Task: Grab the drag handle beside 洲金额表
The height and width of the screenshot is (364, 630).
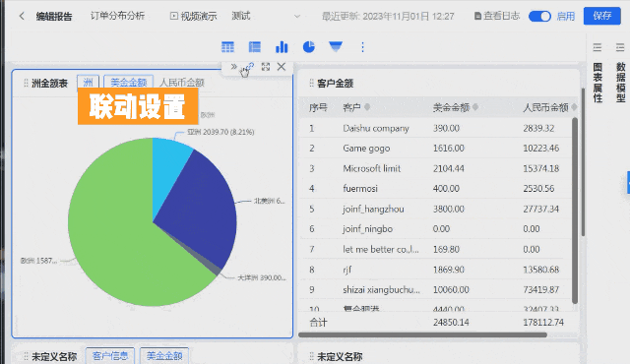Action: tap(26, 83)
